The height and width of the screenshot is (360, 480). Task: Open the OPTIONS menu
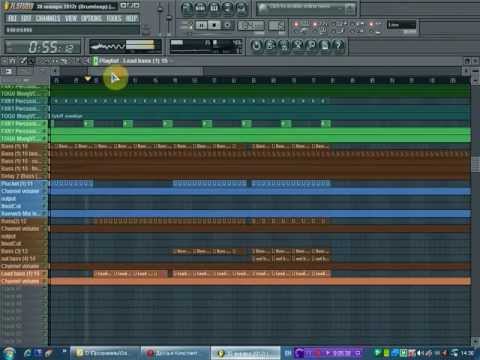[x=91, y=18]
